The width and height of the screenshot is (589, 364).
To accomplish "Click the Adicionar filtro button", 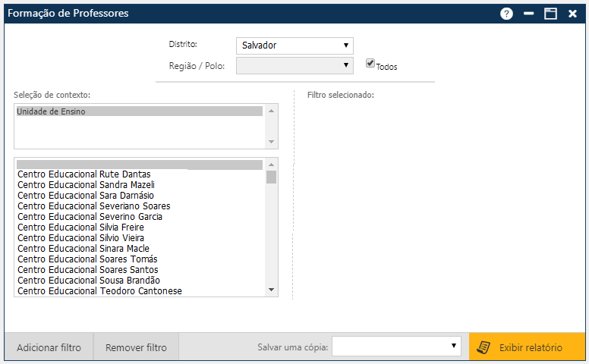I will pos(49,348).
